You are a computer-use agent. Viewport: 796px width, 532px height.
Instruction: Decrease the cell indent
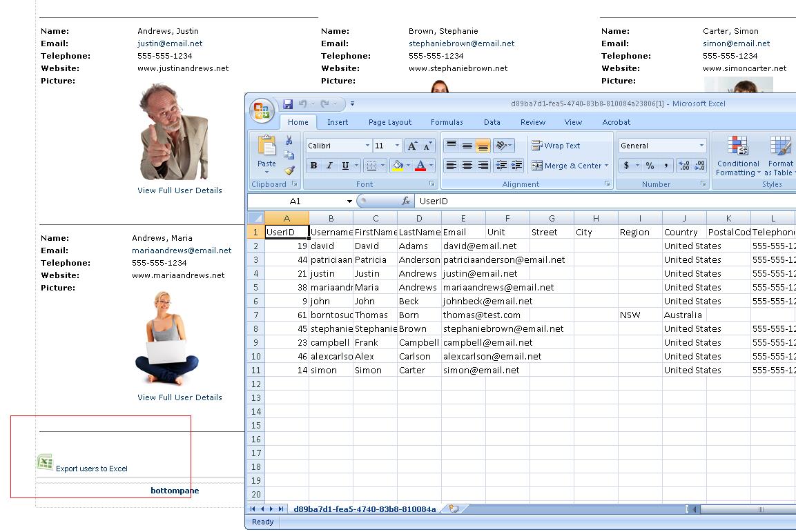pyautogui.click(x=501, y=166)
